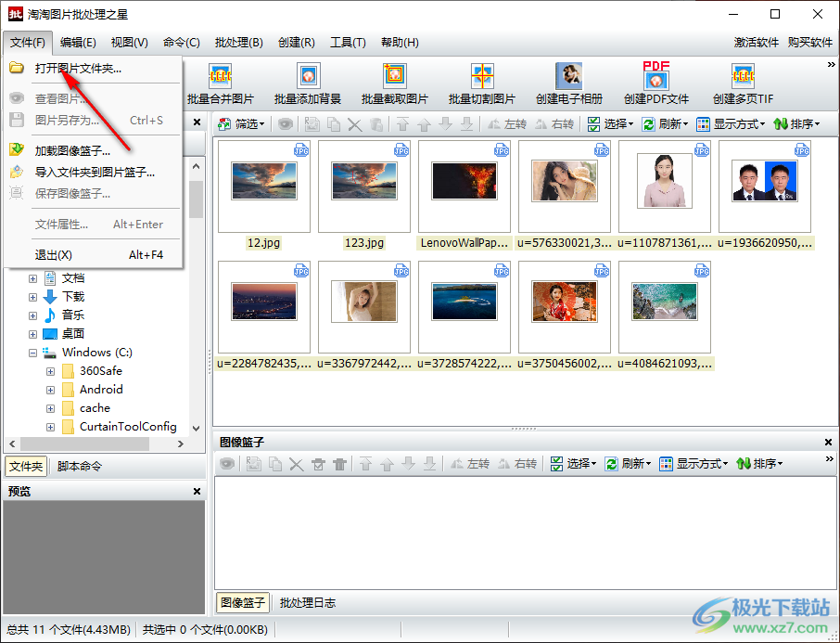The image size is (840, 643).
Task: Choose 打开图片文件夹 from the File menu
Action: 78,68
